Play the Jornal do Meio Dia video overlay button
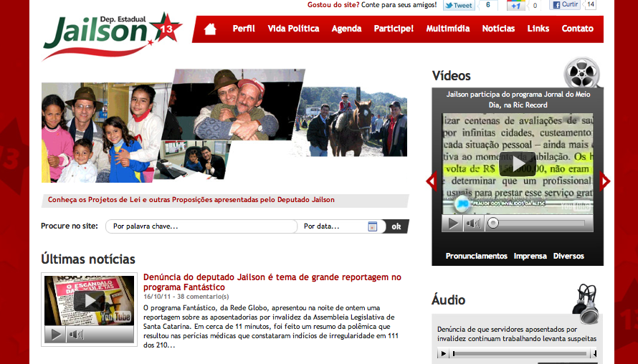The width and height of the screenshot is (638, 364). coord(517,163)
